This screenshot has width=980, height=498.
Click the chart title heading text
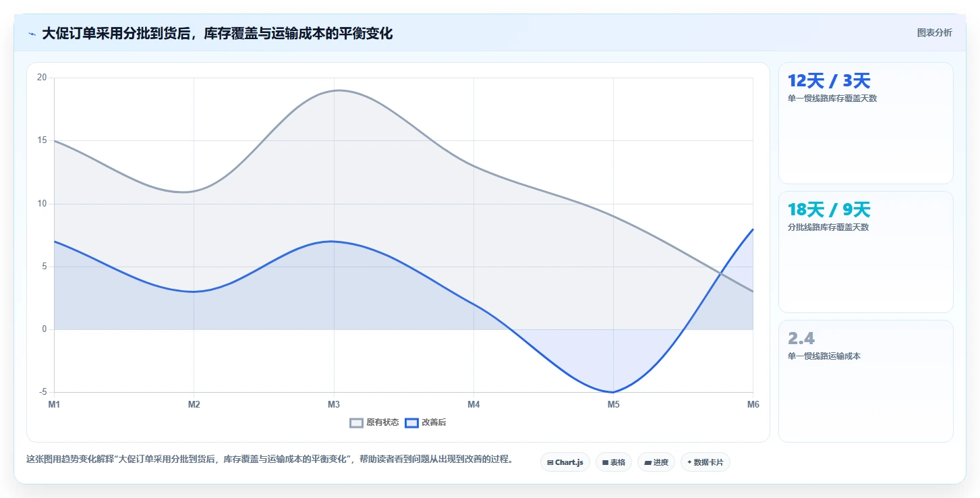[217, 33]
